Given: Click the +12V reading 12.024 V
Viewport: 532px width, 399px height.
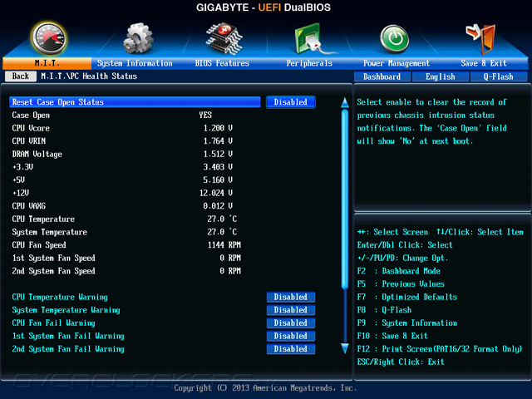Looking at the screenshot, I should (x=216, y=193).
